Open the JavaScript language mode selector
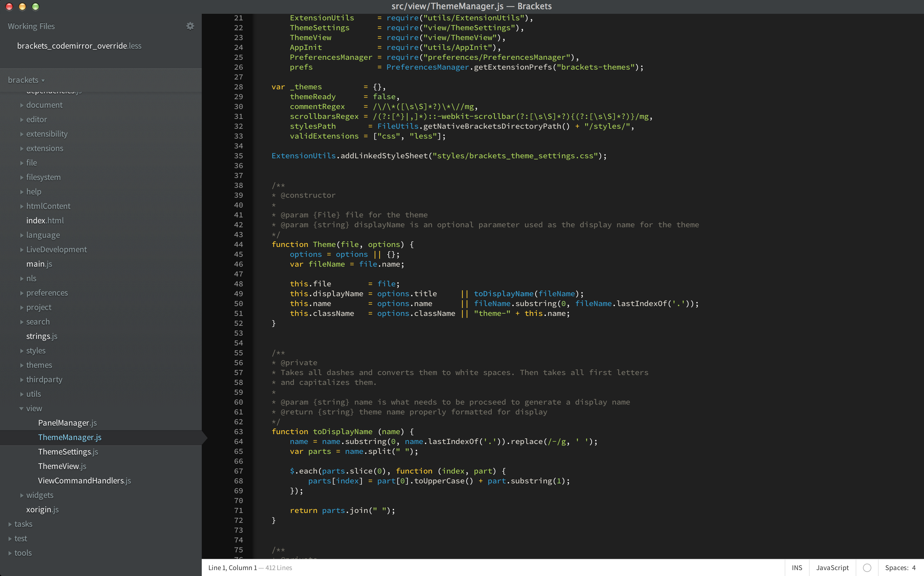Image resolution: width=924 pixels, height=576 pixels. click(832, 567)
